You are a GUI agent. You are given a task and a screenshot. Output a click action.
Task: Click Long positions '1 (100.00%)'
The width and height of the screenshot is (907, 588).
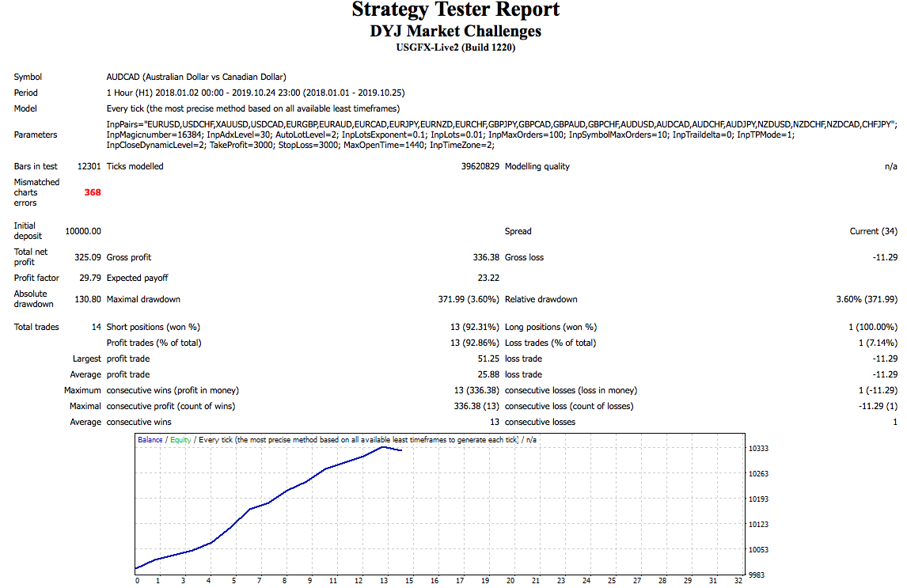pos(873,328)
